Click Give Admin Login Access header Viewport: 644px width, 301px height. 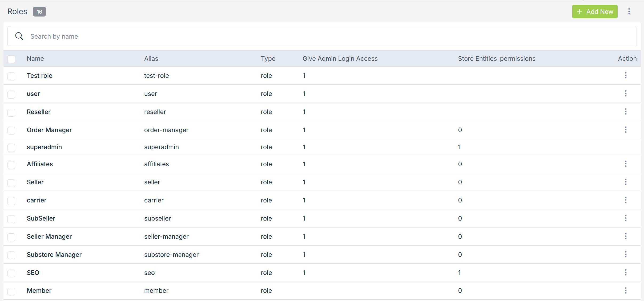(340, 59)
